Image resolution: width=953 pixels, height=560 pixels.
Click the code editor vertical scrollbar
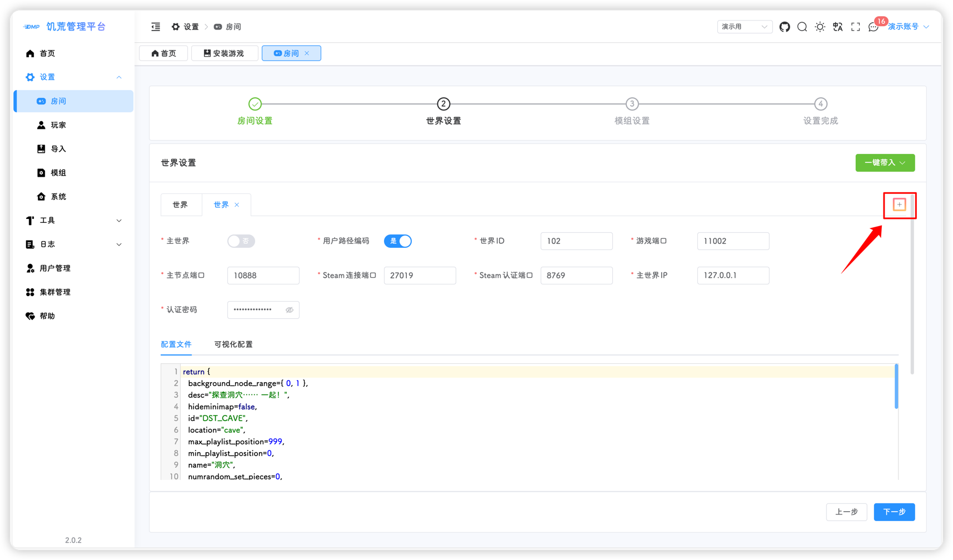coord(896,387)
